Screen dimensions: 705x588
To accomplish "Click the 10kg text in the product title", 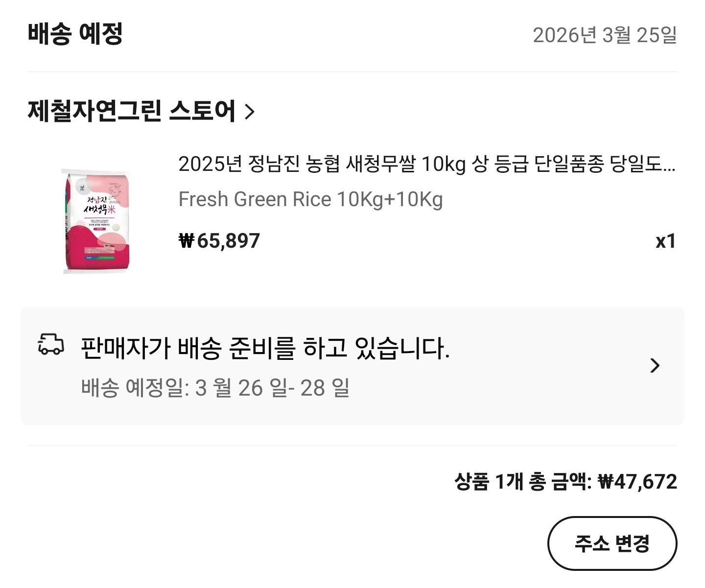I will (443, 164).
